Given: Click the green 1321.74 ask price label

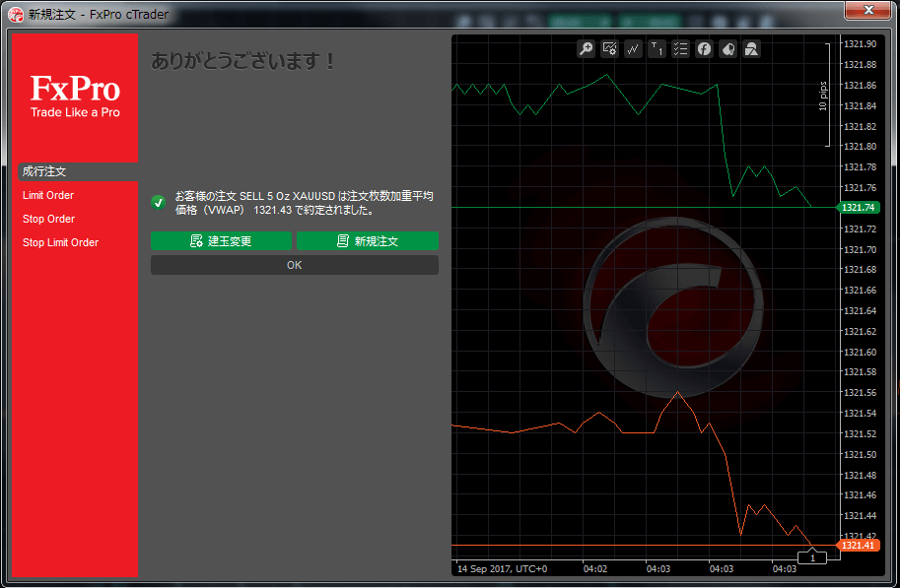Looking at the screenshot, I should [858, 207].
